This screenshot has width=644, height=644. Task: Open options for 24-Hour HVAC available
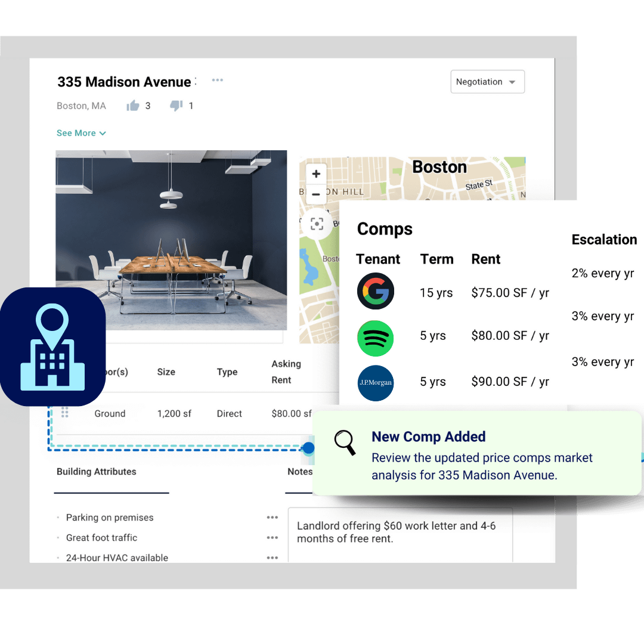click(273, 558)
